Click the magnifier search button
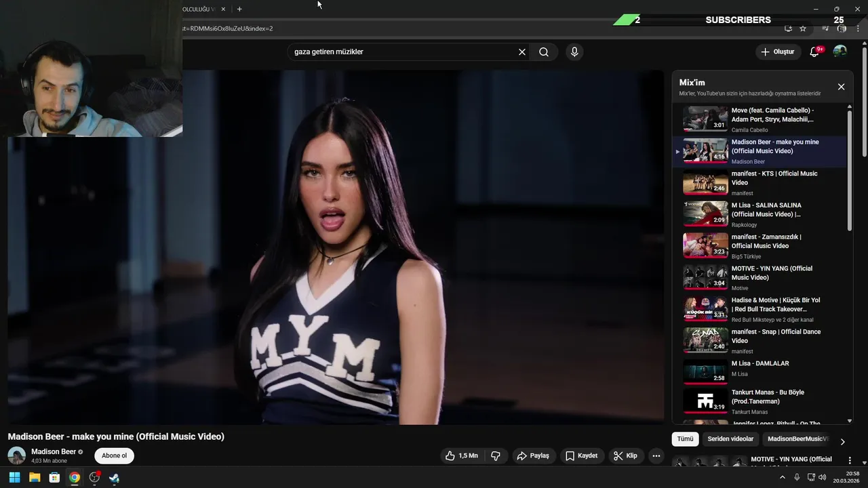Viewport: 868px width, 488px height. click(x=544, y=52)
